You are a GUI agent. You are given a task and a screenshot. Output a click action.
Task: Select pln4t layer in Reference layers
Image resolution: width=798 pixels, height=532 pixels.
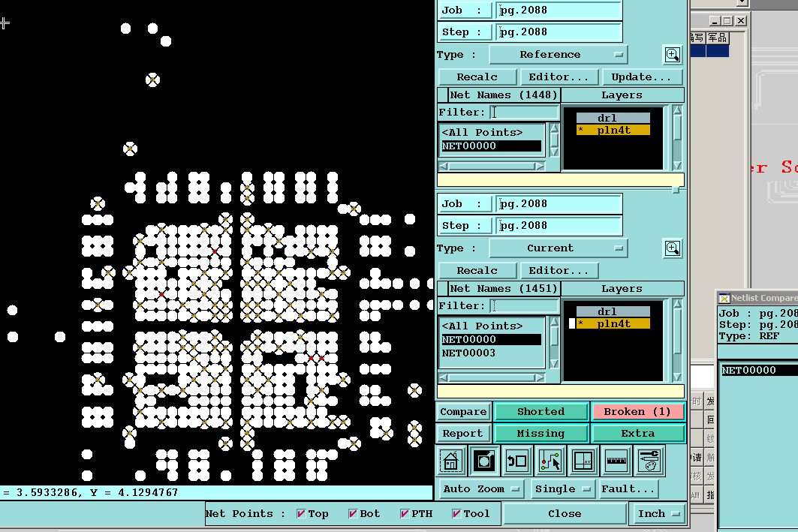[613, 131]
